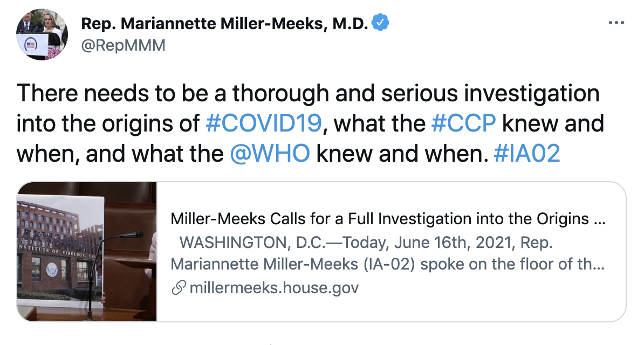Open the @RepMMM handle
The width and height of the screenshot is (644, 345).
(123, 45)
